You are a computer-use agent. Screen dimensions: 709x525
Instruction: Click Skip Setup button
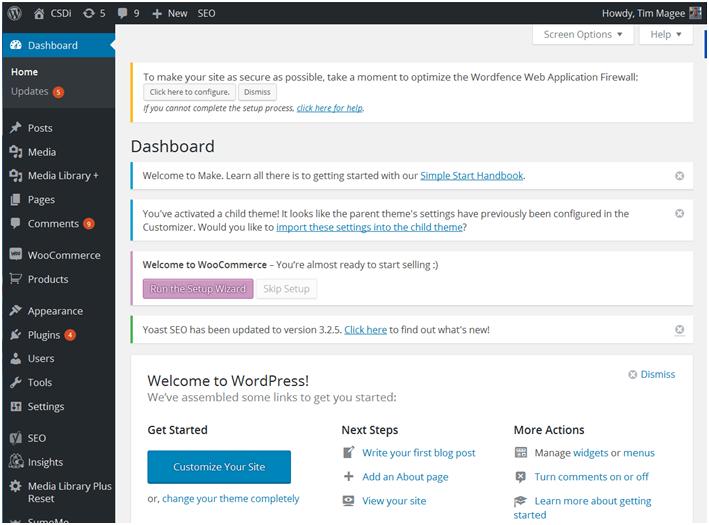(x=286, y=289)
